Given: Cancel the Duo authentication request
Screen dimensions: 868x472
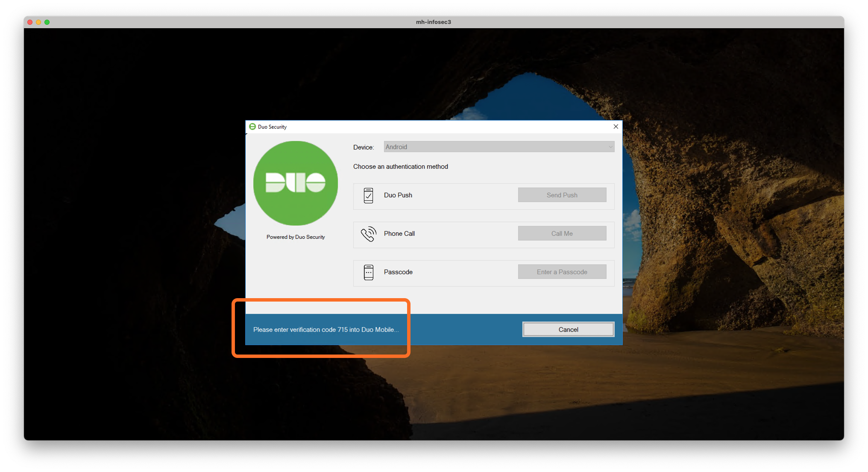Looking at the screenshot, I should pos(568,329).
